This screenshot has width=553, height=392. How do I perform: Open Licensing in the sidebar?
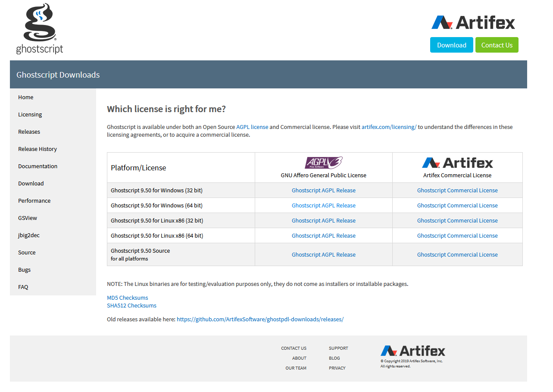30,114
